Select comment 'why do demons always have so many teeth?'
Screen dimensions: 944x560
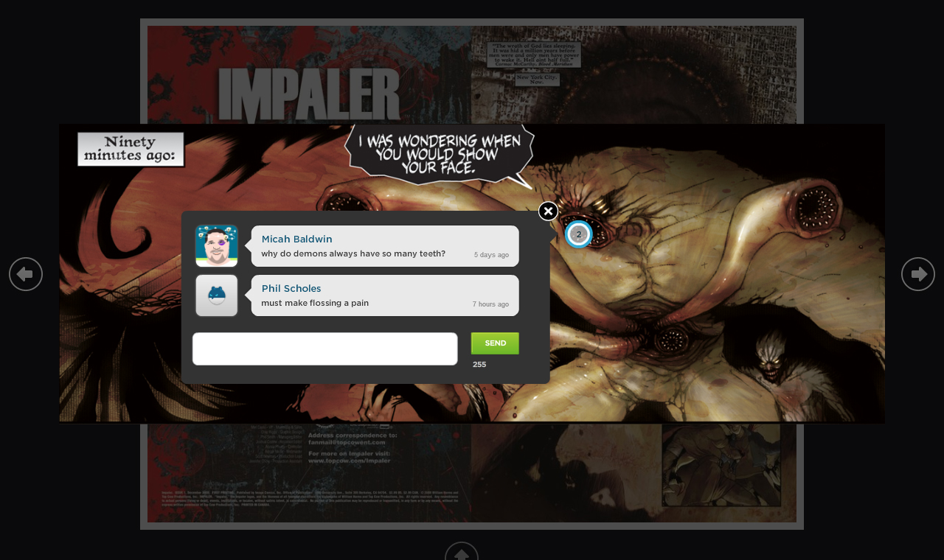[x=353, y=254]
